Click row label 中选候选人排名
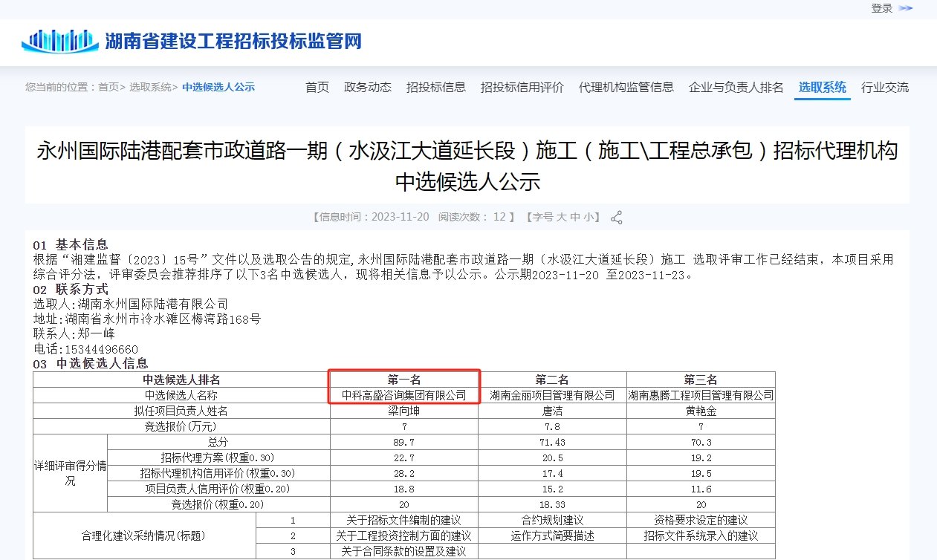Image resolution: width=937 pixels, height=560 pixels. pyautogui.click(x=181, y=380)
